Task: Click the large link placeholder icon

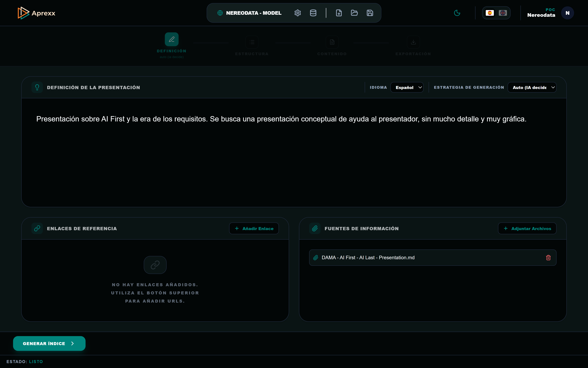Action: pos(155,265)
